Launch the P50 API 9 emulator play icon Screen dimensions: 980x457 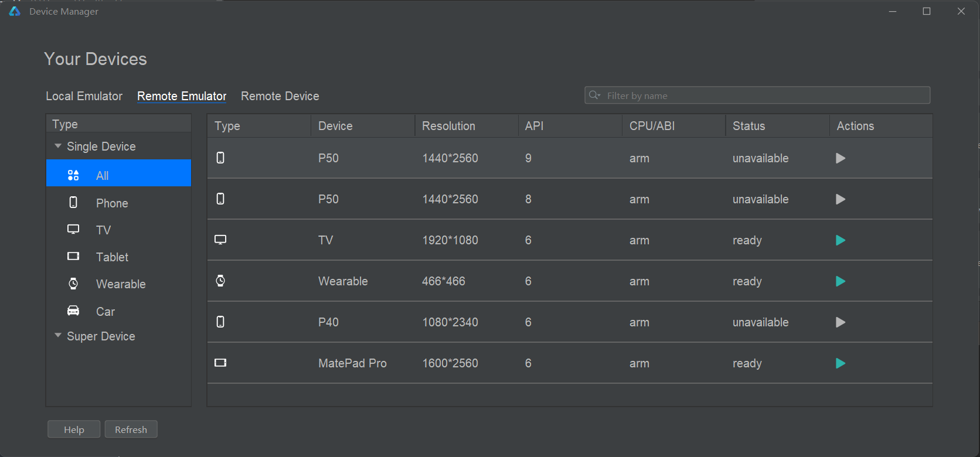click(x=841, y=158)
